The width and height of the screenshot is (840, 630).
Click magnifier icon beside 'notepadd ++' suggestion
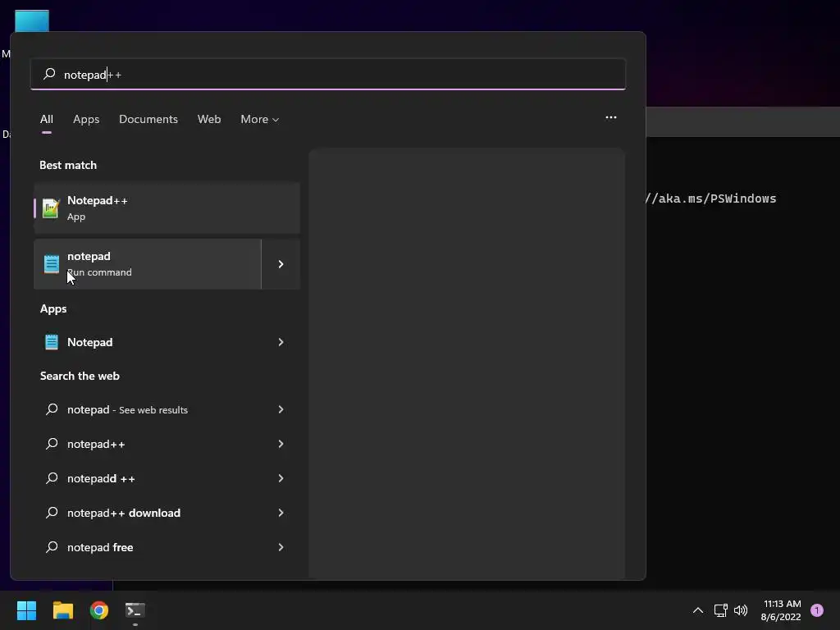pos(52,478)
